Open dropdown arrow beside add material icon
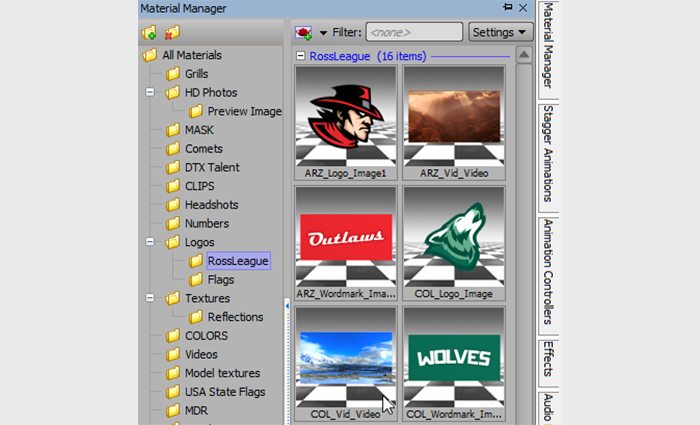 (x=323, y=33)
